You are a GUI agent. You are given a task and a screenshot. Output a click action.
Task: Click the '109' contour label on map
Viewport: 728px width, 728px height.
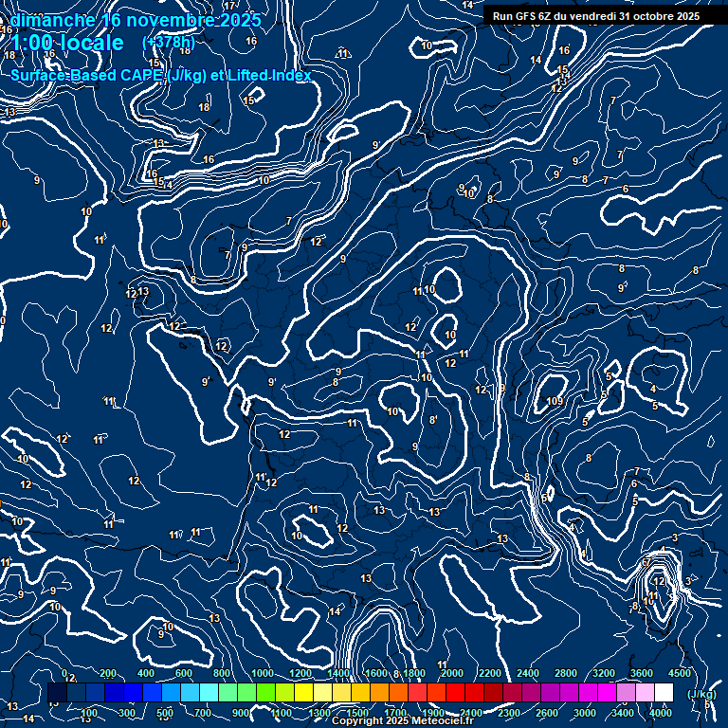(x=555, y=402)
